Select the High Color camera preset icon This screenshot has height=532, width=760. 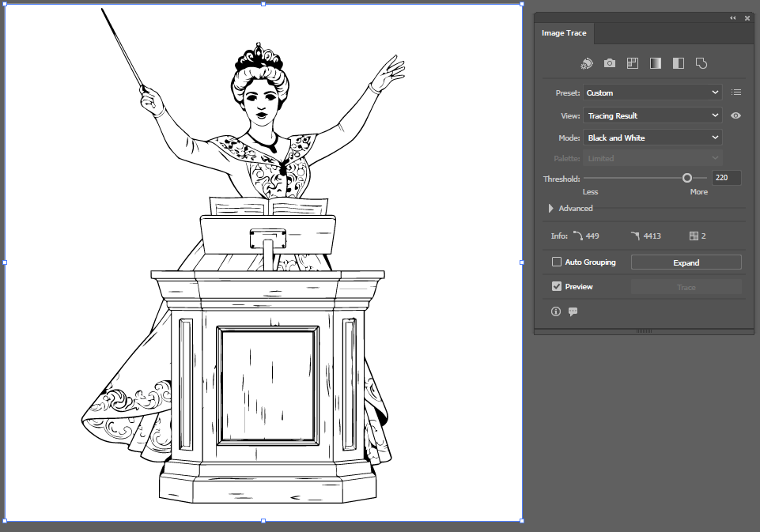tap(610, 63)
